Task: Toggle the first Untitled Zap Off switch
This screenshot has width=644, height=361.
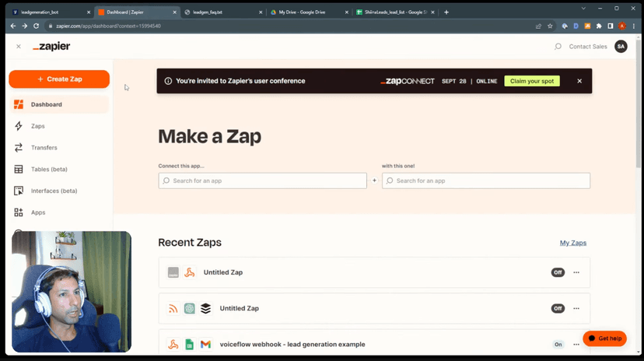Action: 558,272
